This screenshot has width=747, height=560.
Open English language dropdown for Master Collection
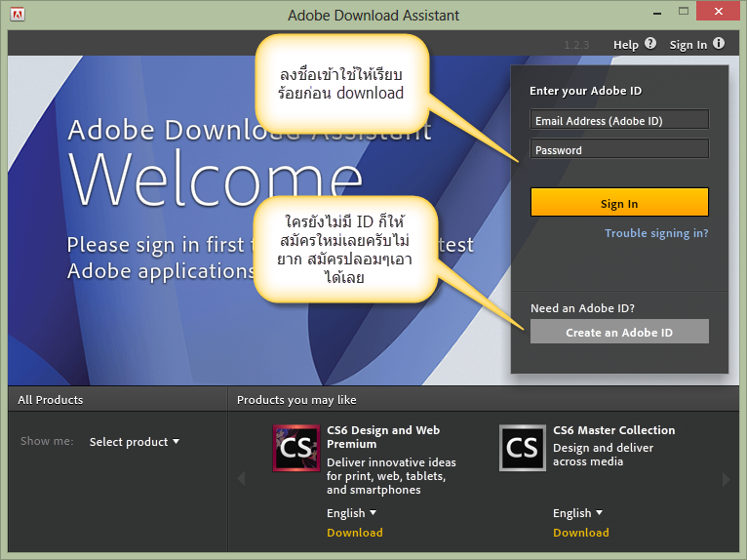(x=577, y=513)
